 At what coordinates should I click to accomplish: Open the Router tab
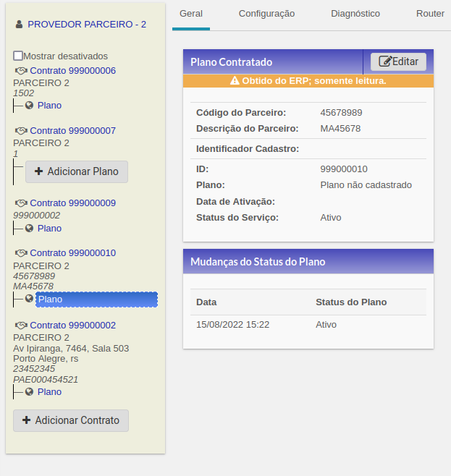tap(430, 14)
